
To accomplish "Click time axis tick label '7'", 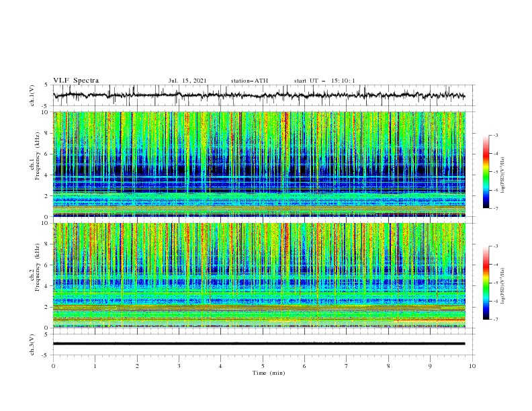I will tap(347, 366).
